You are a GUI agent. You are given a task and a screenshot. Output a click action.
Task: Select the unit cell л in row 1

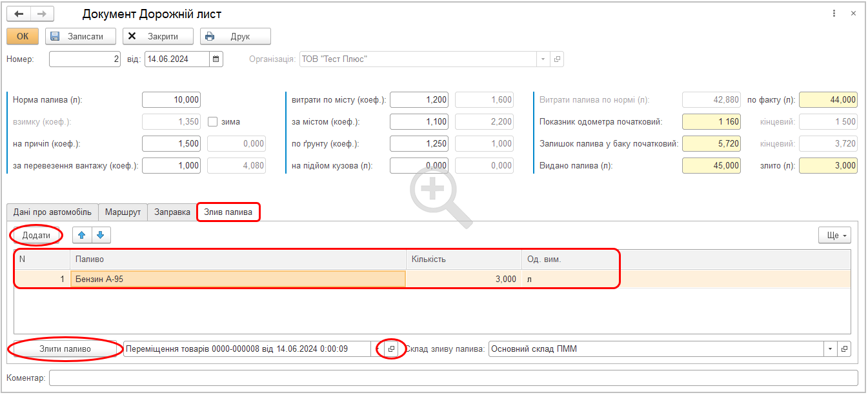[571, 279]
